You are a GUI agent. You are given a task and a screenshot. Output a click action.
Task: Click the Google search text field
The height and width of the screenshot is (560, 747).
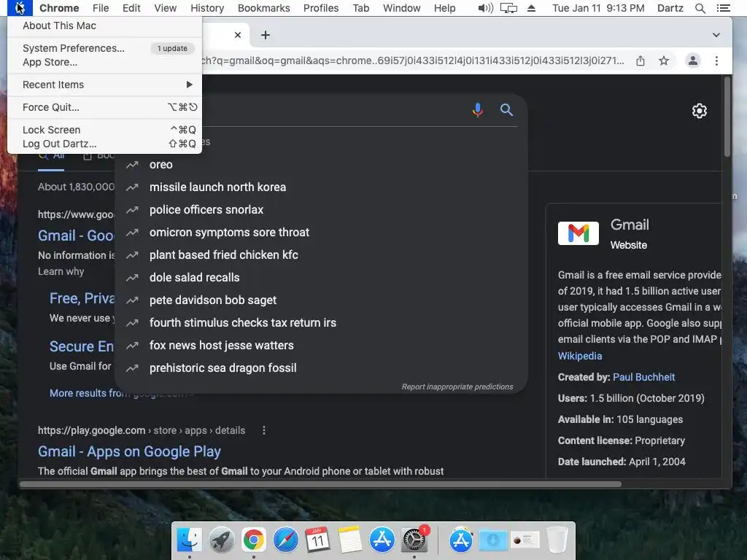click(x=333, y=110)
